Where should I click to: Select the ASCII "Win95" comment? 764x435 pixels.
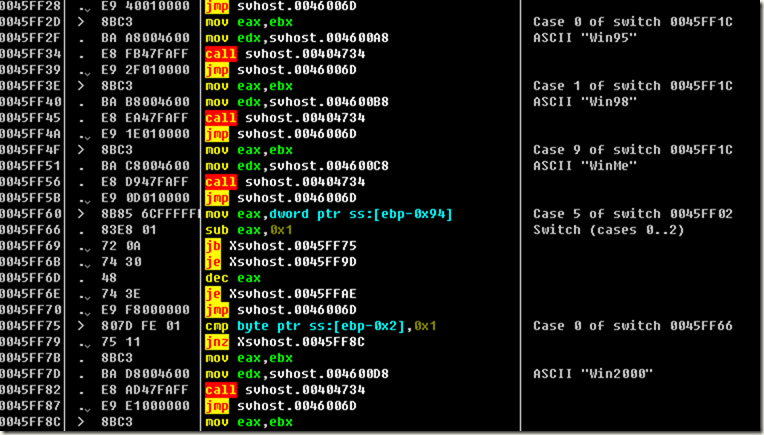[575, 37]
